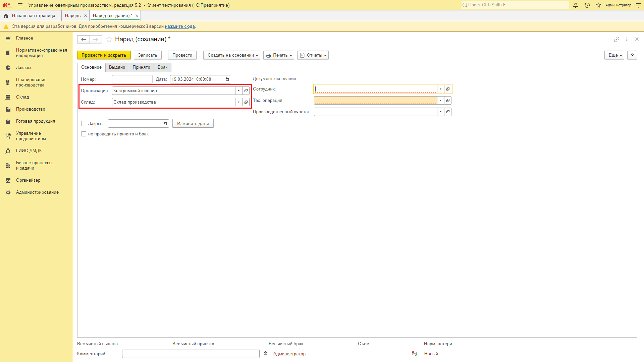Add Наряд to favorites with star icon
Screen dimensions: 644x362
coord(109,40)
